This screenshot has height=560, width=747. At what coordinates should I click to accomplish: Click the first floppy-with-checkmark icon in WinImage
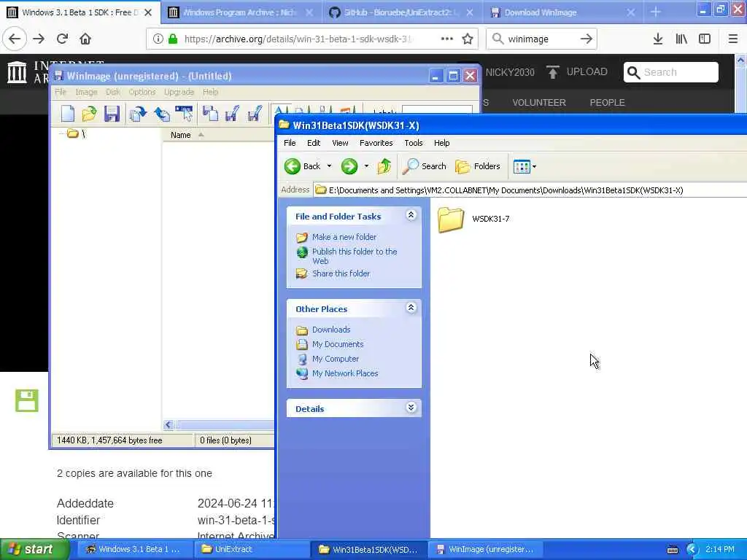pyautogui.click(x=232, y=113)
